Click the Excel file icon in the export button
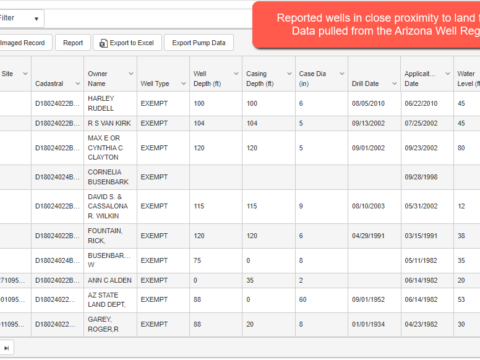Screen dimensions: 480x360 pyautogui.click(x=104, y=43)
